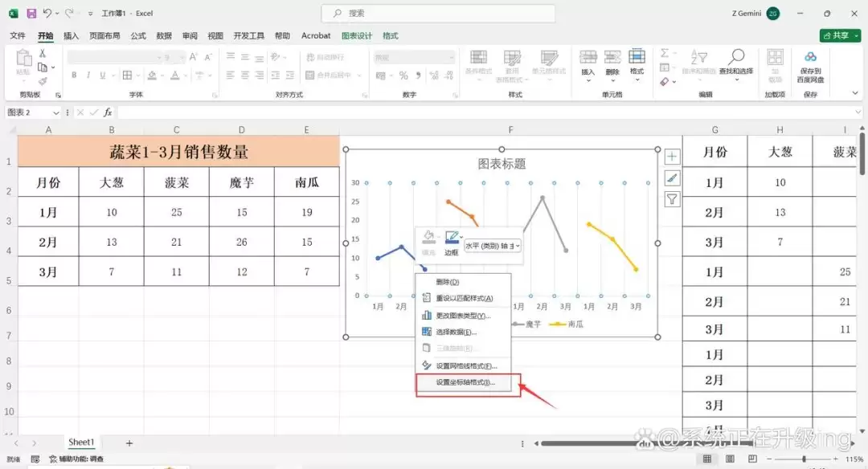
Task: Open the Customize Quick Access Toolbar dropdown
Action: pos(90,14)
